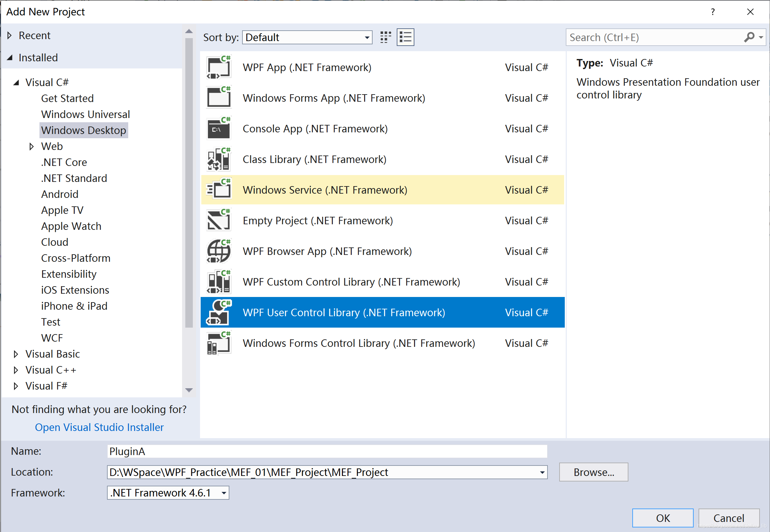Switch to small icons view

tap(386, 37)
